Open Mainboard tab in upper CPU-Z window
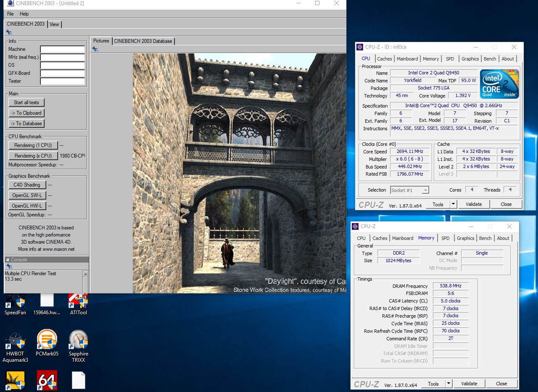 pyautogui.click(x=407, y=59)
